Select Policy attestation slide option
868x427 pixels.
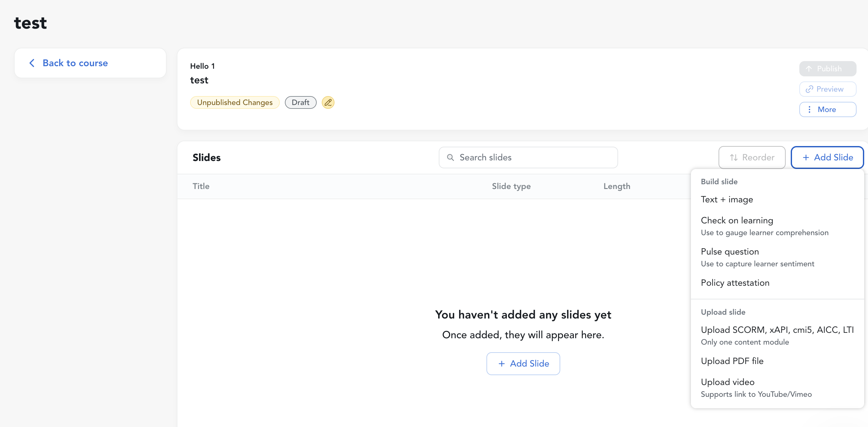point(777,283)
